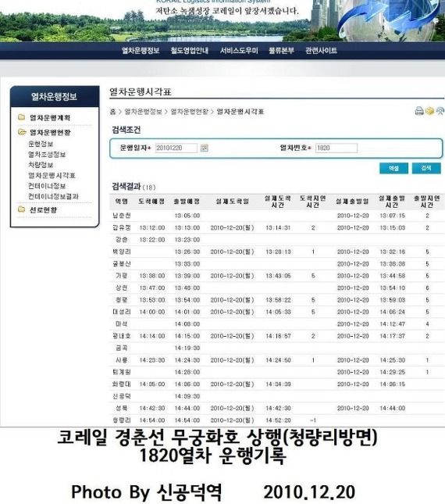Click the 실제도착일 column header
This screenshot has width=445, height=504.
click(232, 202)
